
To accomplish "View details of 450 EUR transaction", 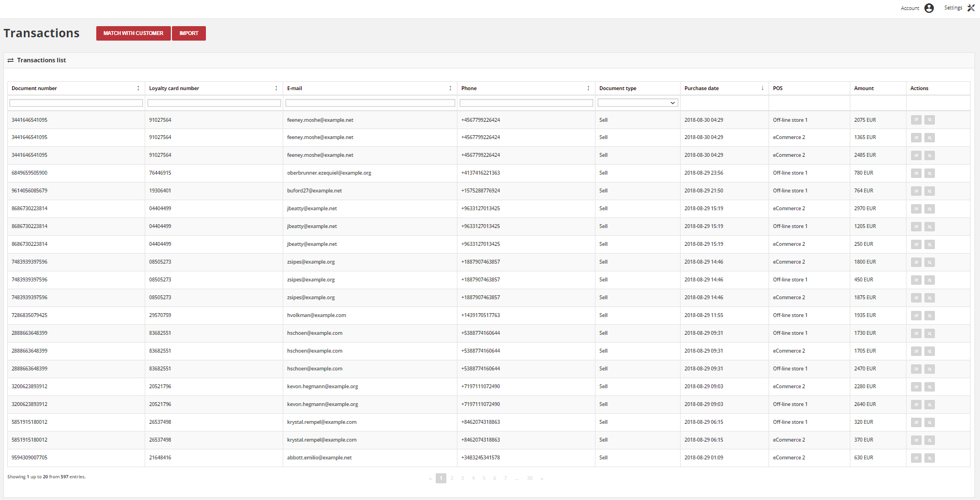I will pyautogui.click(x=929, y=280).
